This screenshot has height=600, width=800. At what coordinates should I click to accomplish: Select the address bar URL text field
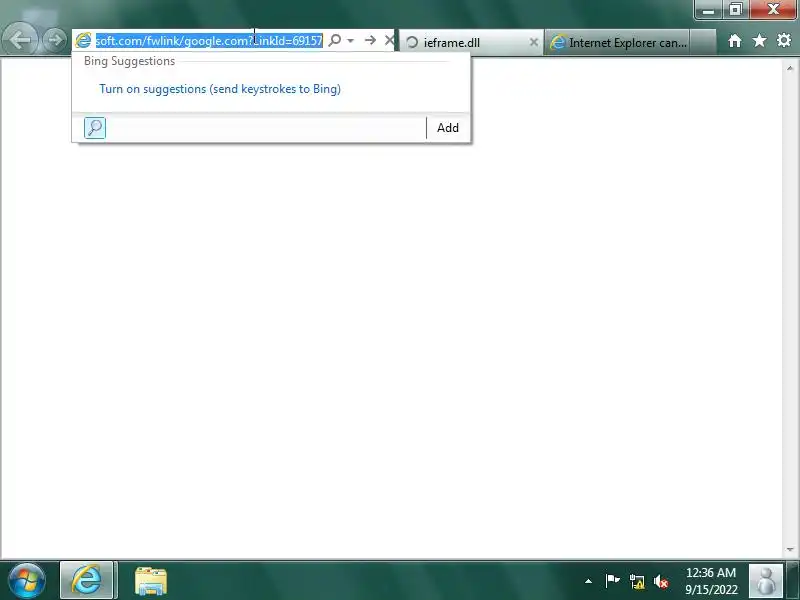click(209, 40)
